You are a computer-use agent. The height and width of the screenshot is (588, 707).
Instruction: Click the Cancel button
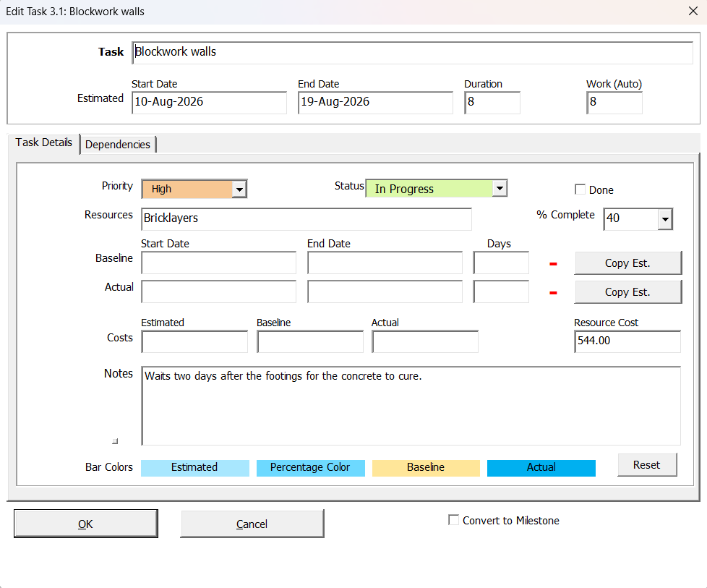point(252,524)
